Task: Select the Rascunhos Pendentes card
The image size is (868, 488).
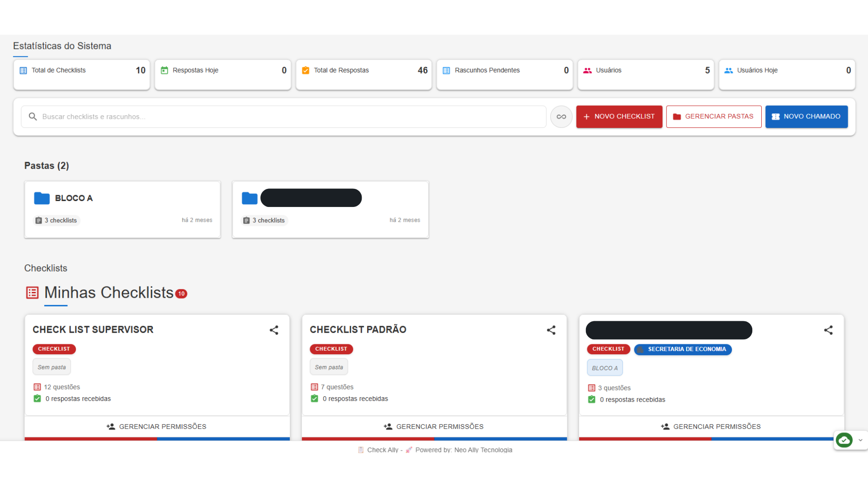Action: click(x=505, y=75)
